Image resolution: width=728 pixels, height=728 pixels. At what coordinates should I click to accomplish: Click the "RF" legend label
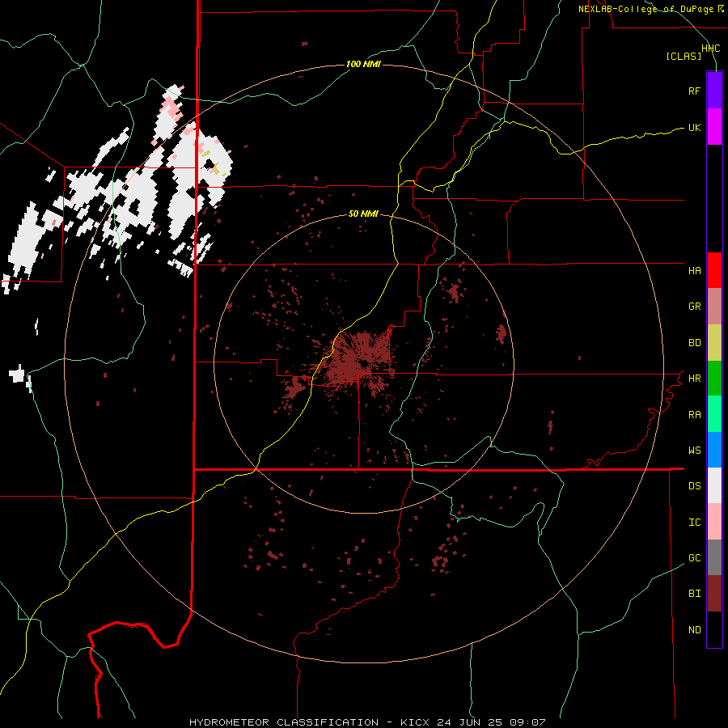tap(694, 91)
